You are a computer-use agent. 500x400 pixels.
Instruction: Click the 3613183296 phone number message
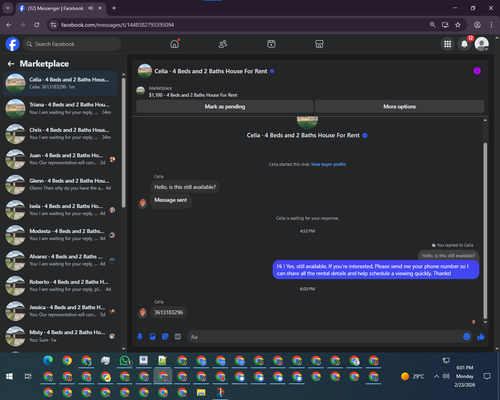click(x=168, y=312)
